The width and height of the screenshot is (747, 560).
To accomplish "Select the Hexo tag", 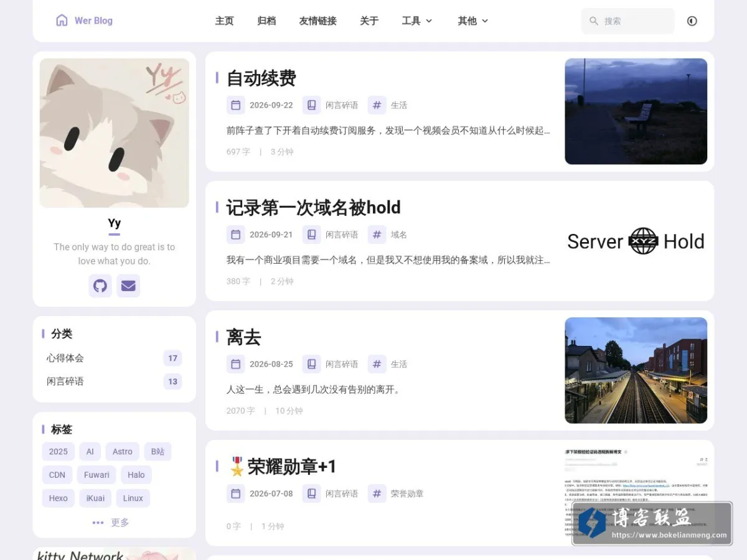I will pyautogui.click(x=59, y=498).
